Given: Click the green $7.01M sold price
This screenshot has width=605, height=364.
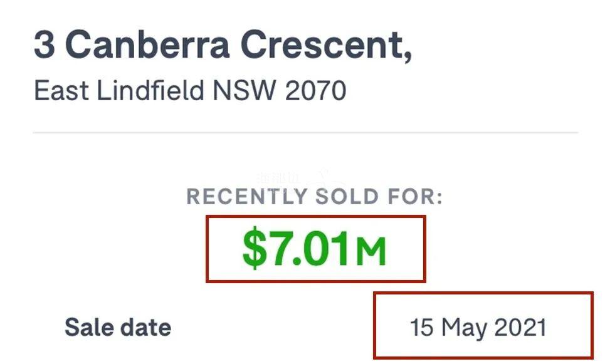Looking at the screenshot, I should tap(315, 249).
